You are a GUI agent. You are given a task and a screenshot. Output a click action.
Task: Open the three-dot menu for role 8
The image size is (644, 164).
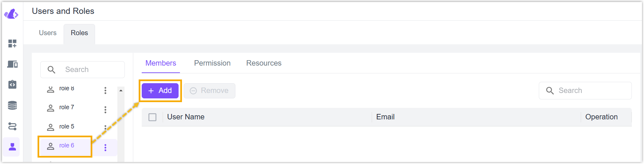pos(106,90)
